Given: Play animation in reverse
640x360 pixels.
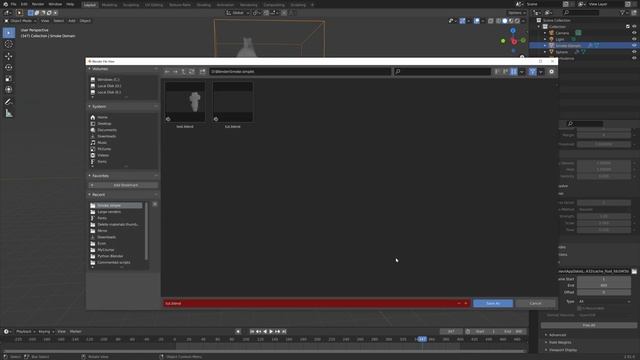Looking at the screenshot, I should tap(265, 331).
